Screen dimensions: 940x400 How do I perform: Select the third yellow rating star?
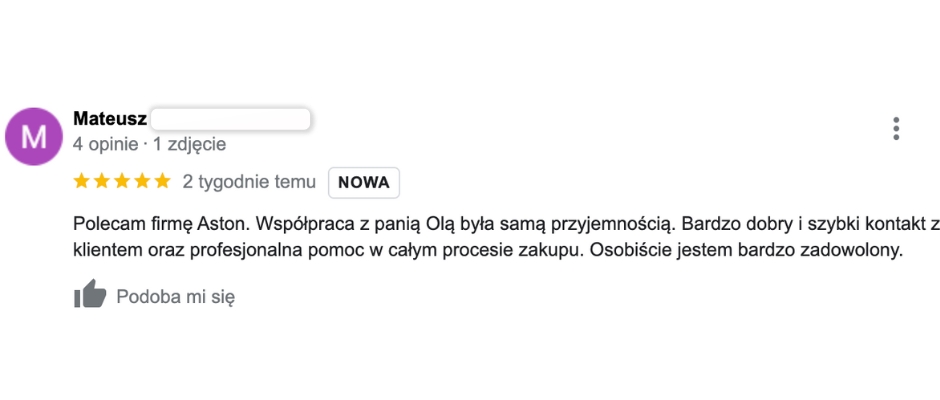[122, 181]
